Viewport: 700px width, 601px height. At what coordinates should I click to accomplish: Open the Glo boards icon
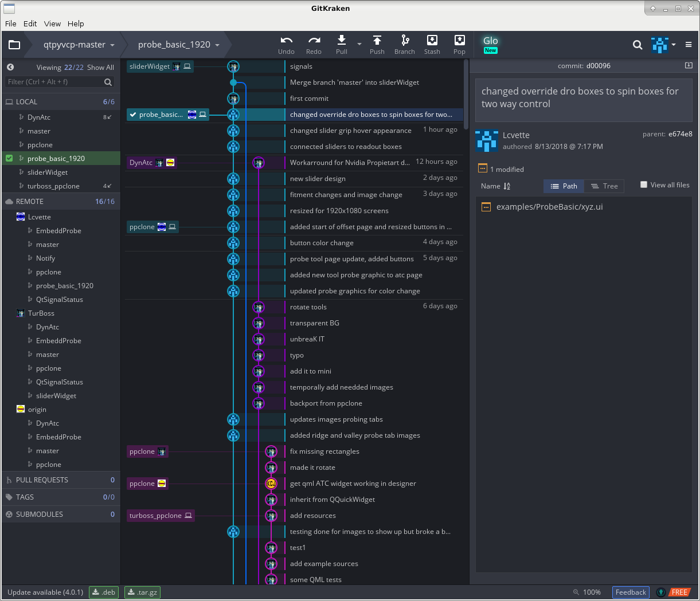(490, 44)
